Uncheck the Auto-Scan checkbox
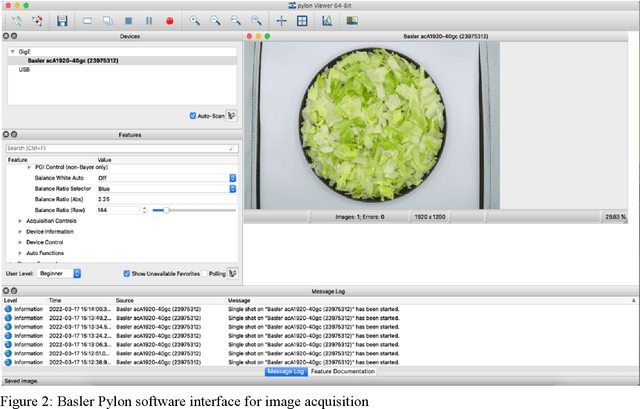This screenshot has width=640, height=409. pyautogui.click(x=193, y=115)
